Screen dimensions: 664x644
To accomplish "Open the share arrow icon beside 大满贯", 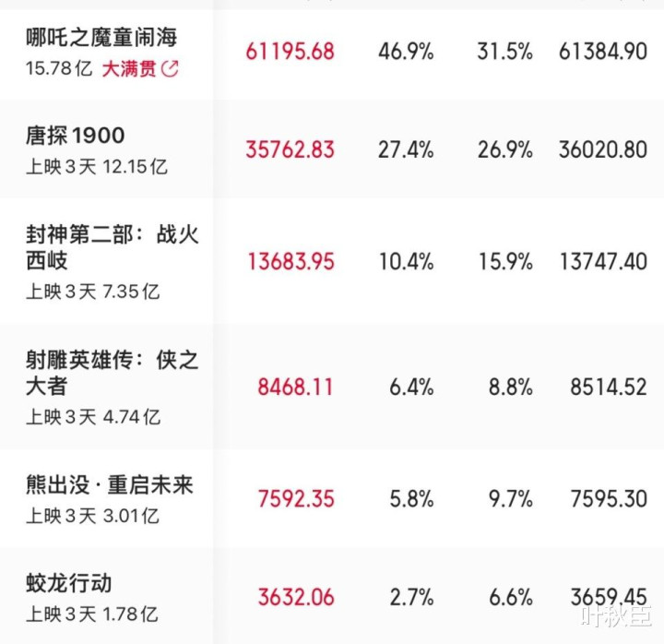I will click(170, 68).
